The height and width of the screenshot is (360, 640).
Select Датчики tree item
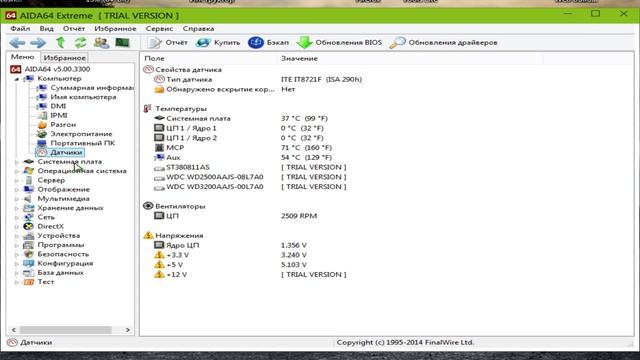pos(66,153)
